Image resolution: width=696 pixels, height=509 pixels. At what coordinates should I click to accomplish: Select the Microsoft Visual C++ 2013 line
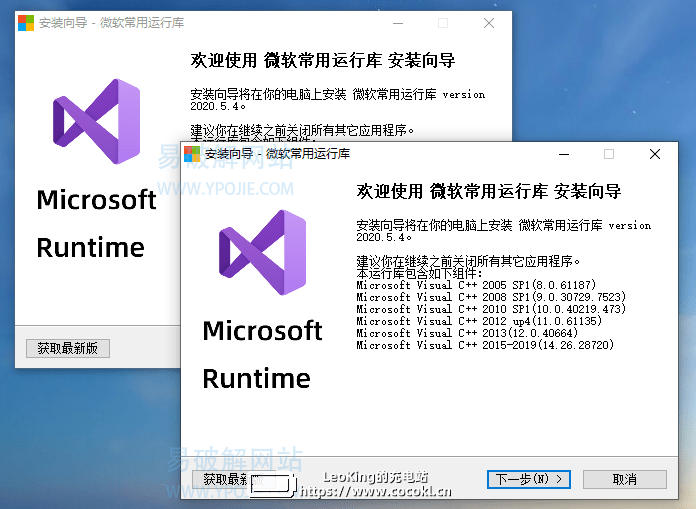(x=467, y=333)
